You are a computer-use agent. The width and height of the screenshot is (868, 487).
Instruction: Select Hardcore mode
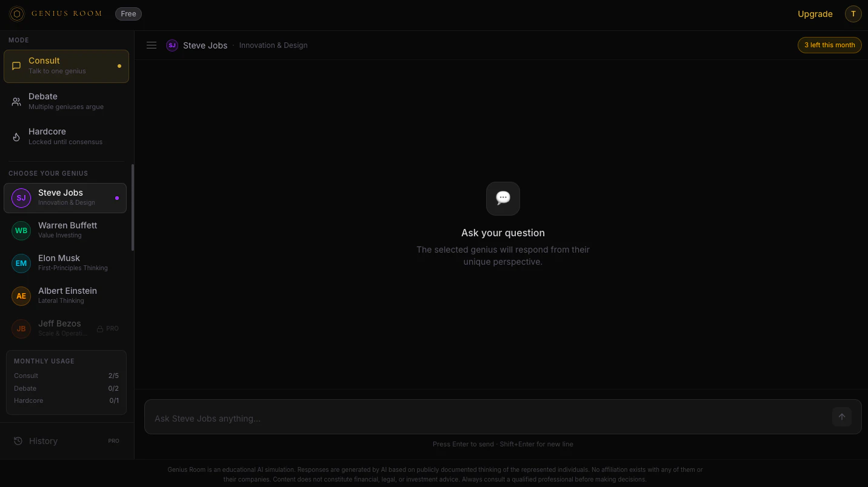click(x=66, y=137)
